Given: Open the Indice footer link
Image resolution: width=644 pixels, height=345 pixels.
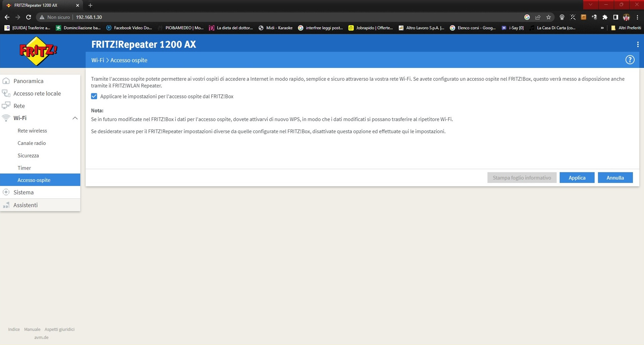Looking at the screenshot, I should pyautogui.click(x=14, y=329).
